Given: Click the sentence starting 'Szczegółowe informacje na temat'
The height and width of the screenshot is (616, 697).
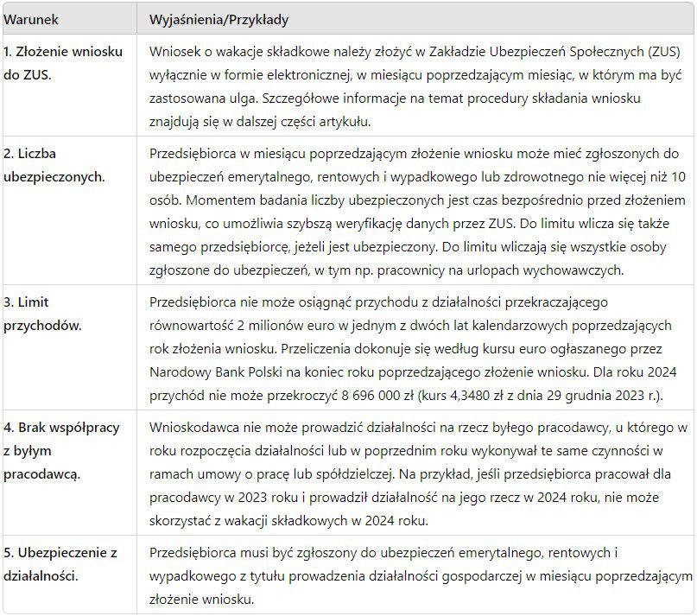Looking at the screenshot, I should point(395,110).
